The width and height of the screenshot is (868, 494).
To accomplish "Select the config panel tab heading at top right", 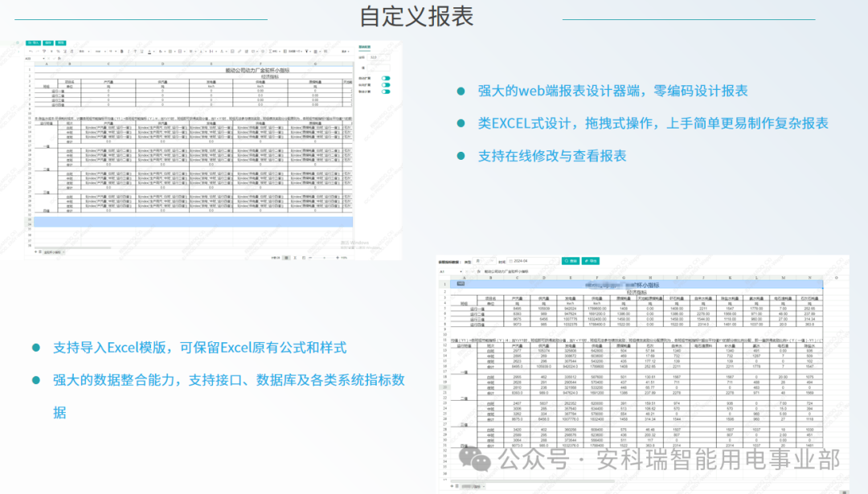I will click(x=364, y=47).
